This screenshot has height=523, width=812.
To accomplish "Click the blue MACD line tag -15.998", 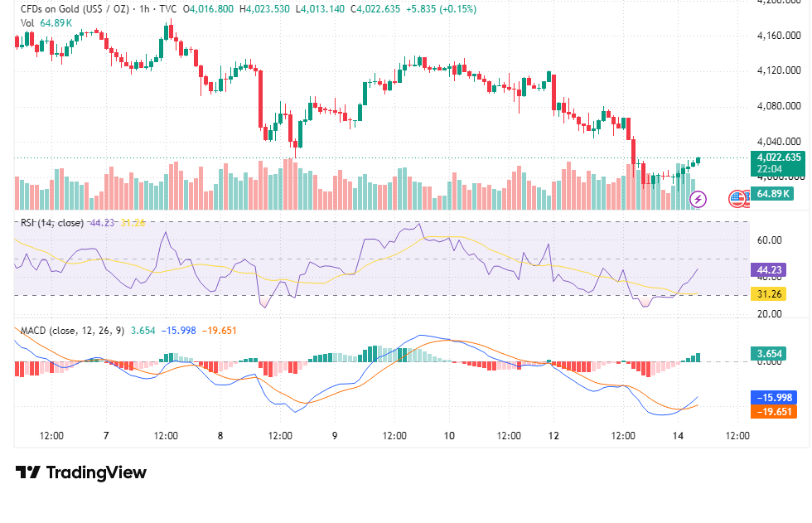I will 774,398.
